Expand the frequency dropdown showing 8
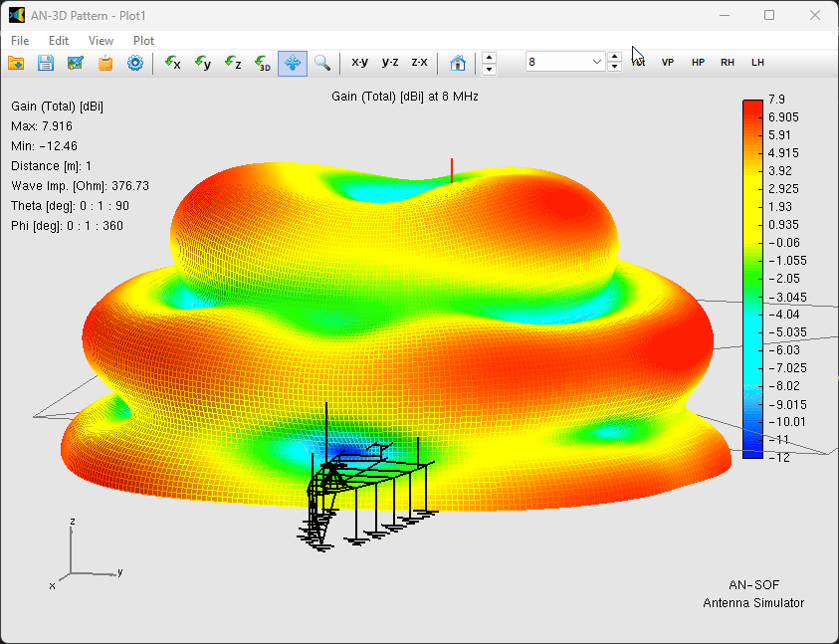 [597, 62]
